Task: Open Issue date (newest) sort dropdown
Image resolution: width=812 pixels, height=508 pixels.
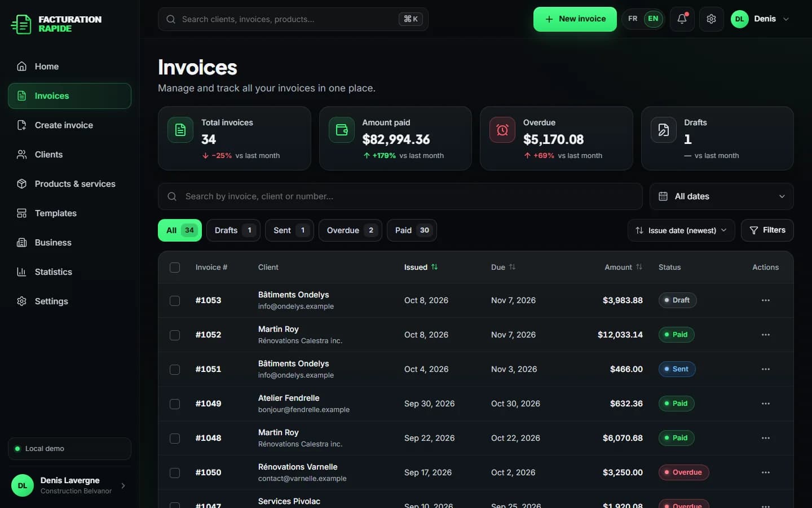Action: point(681,230)
